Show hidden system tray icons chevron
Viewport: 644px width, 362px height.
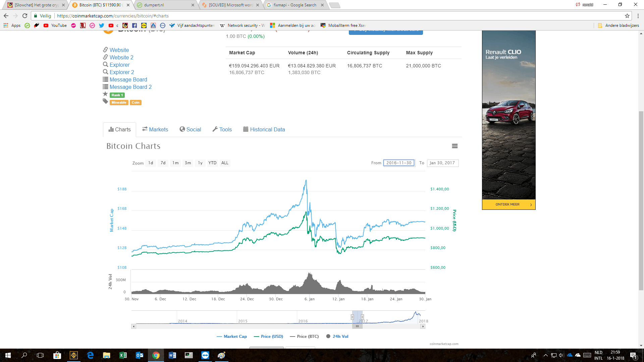[545, 355]
